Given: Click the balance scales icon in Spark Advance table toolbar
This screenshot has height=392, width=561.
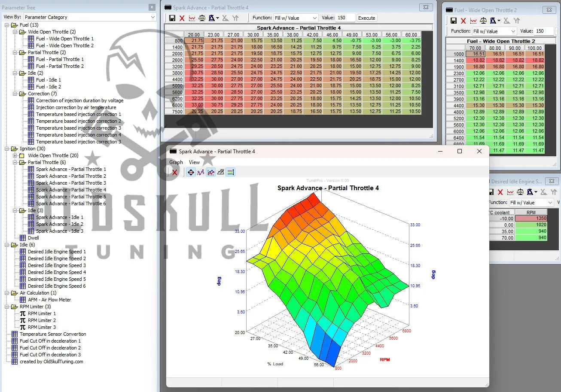Looking at the screenshot, I should (x=202, y=18).
